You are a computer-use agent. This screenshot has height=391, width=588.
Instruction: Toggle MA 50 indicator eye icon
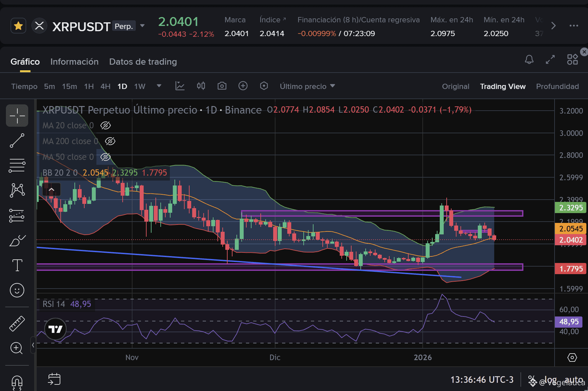106,157
